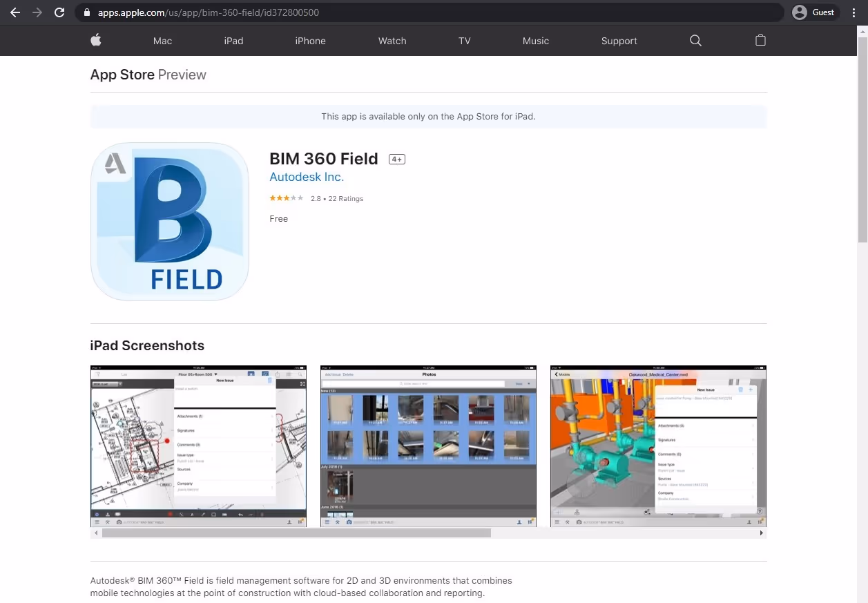Open the browser menu with three dots

coord(854,12)
